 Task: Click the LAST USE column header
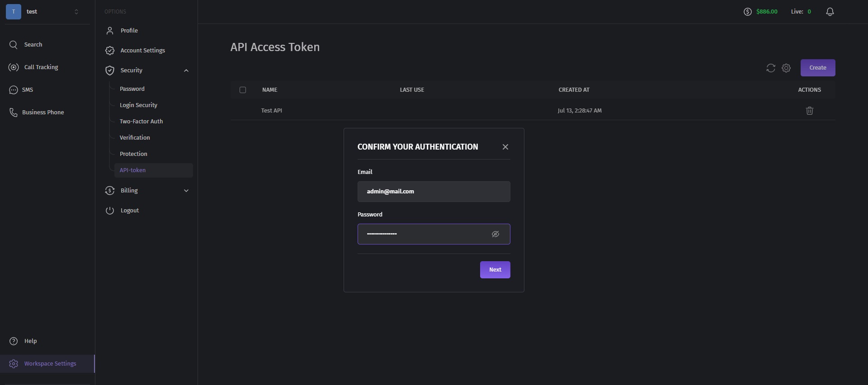pyautogui.click(x=412, y=90)
